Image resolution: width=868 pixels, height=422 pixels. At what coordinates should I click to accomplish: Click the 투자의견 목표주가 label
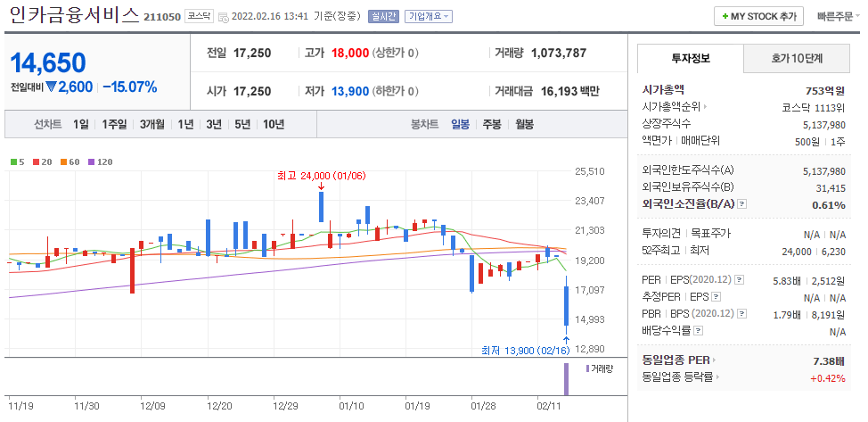pyautogui.click(x=686, y=234)
